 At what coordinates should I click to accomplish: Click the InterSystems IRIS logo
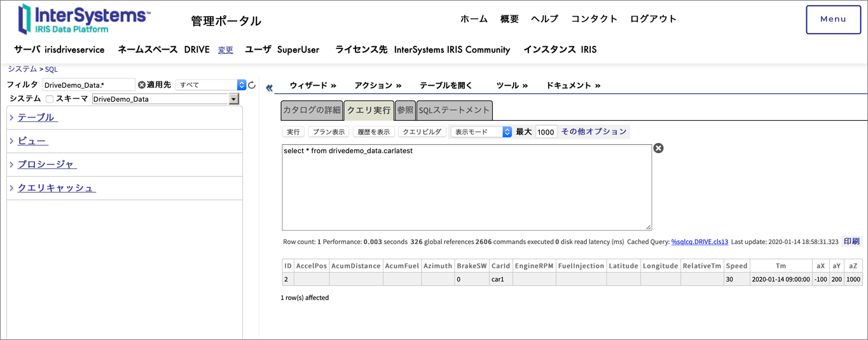tap(85, 18)
